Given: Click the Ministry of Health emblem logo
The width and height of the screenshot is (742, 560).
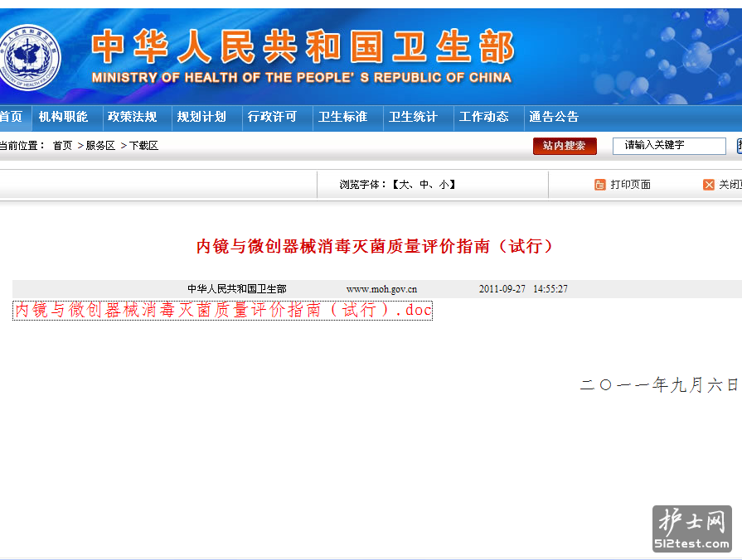Looking at the screenshot, I should [30, 57].
